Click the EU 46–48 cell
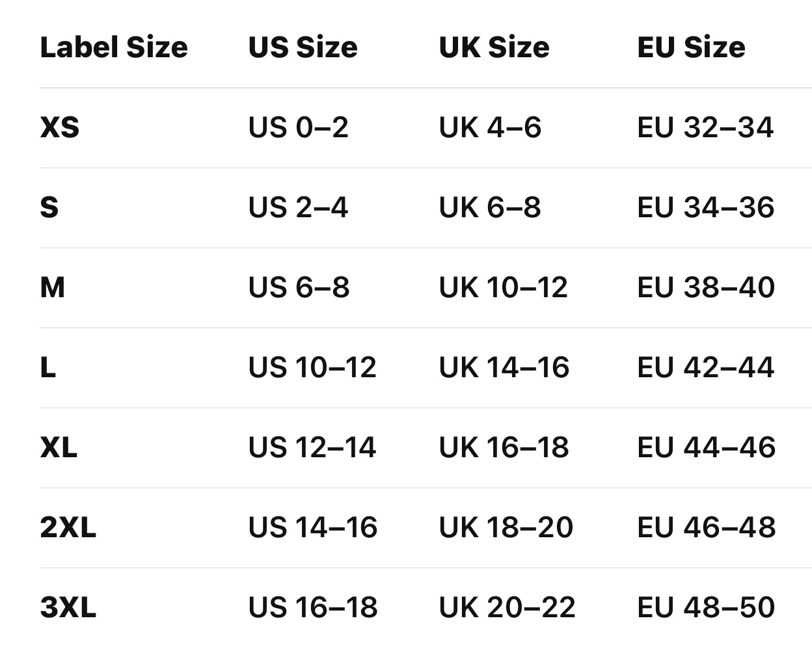812x653 pixels. click(x=706, y=527)
